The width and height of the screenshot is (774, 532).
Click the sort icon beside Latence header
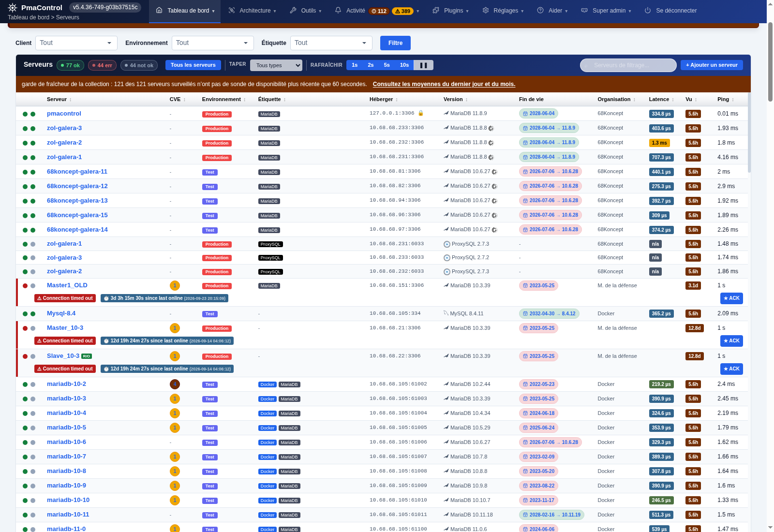(673, 100)
